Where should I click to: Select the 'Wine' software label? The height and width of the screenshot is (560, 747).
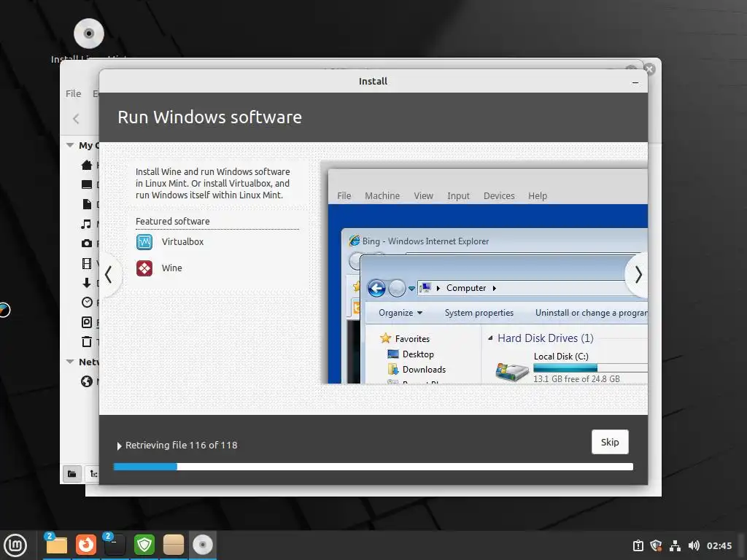tap(172, 268)
